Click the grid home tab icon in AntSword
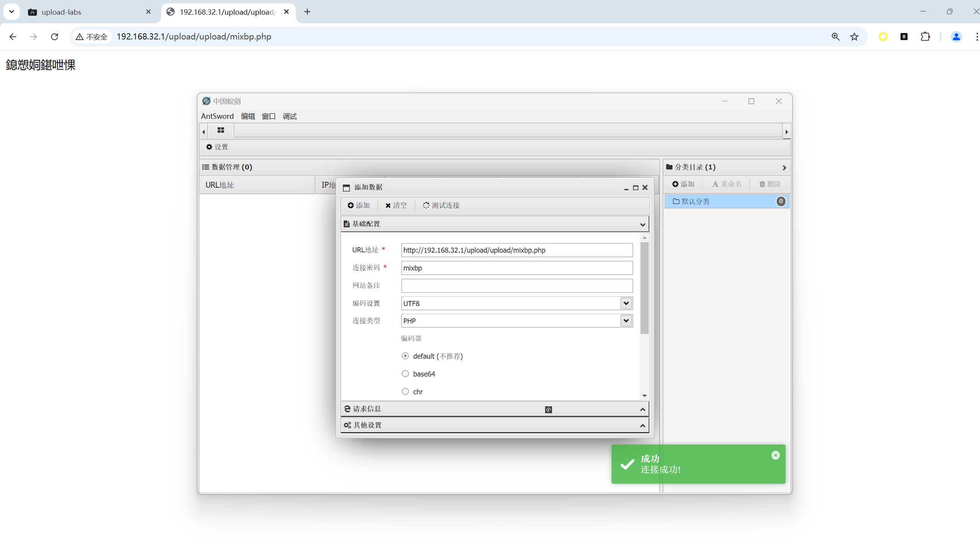 click(x=221, y=130)
